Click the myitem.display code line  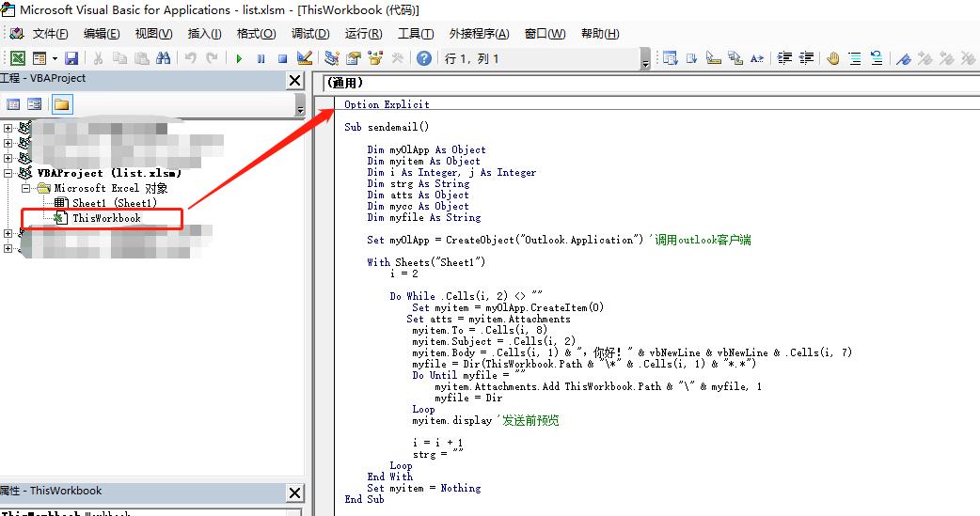(x=485, y=420)
